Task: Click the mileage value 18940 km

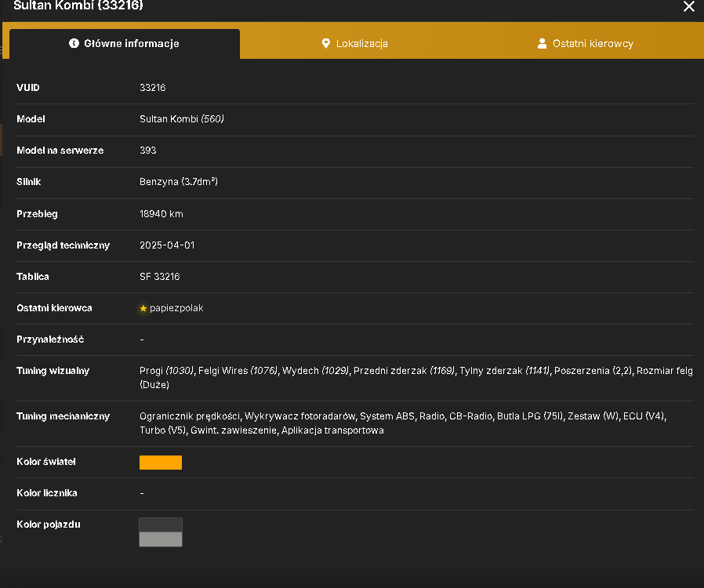Action: pyautogui.click(x=161, y=214)
